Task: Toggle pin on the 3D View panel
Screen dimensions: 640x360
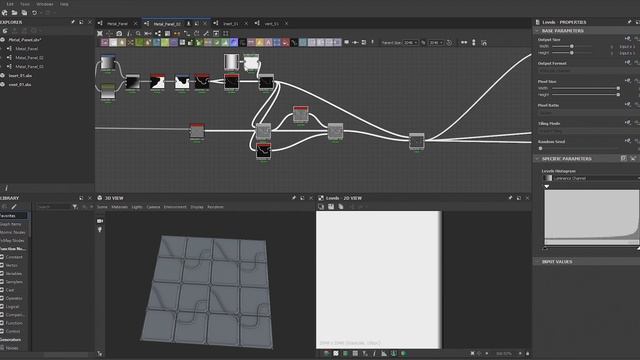Action: (x=293, y=198)
